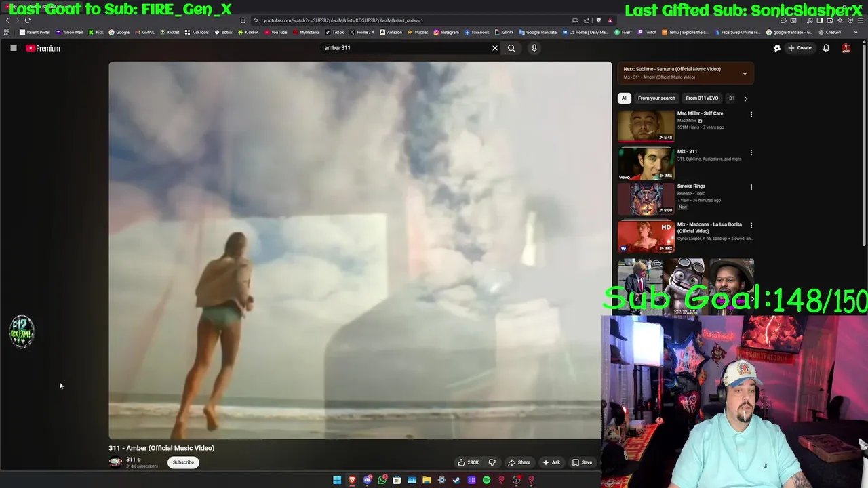Open the 'GMAIL' bookmark
Image resolution: width=868 pixels, height=488 pixels.
145,32
